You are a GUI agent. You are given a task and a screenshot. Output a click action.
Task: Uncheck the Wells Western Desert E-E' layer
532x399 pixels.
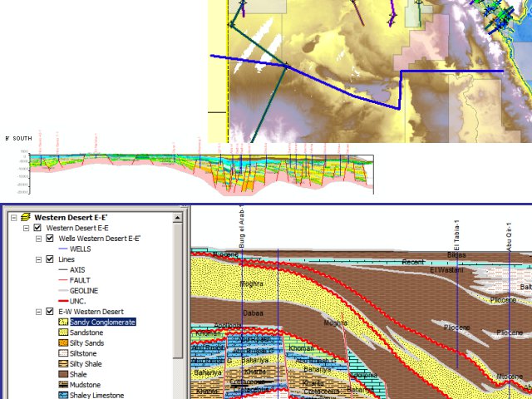coord(50,239)
